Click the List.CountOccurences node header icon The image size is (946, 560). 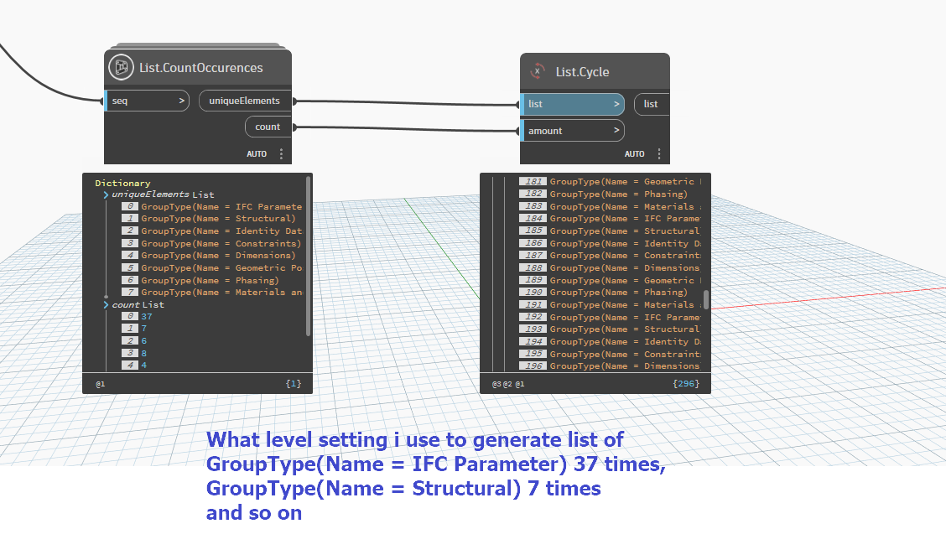click(x=120, y=67)
